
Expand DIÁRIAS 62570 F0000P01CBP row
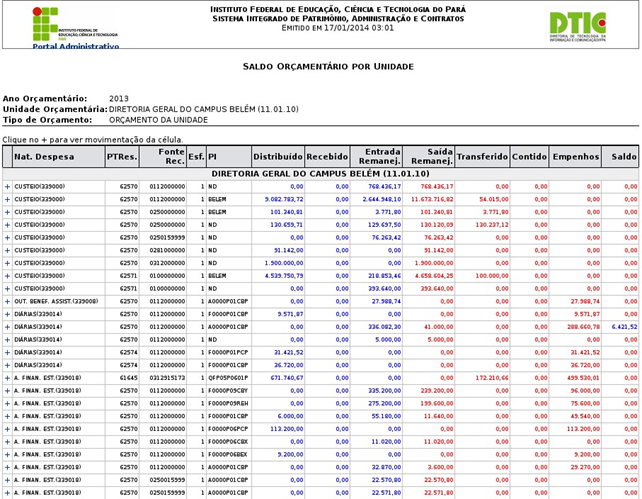tap(7, 314)
